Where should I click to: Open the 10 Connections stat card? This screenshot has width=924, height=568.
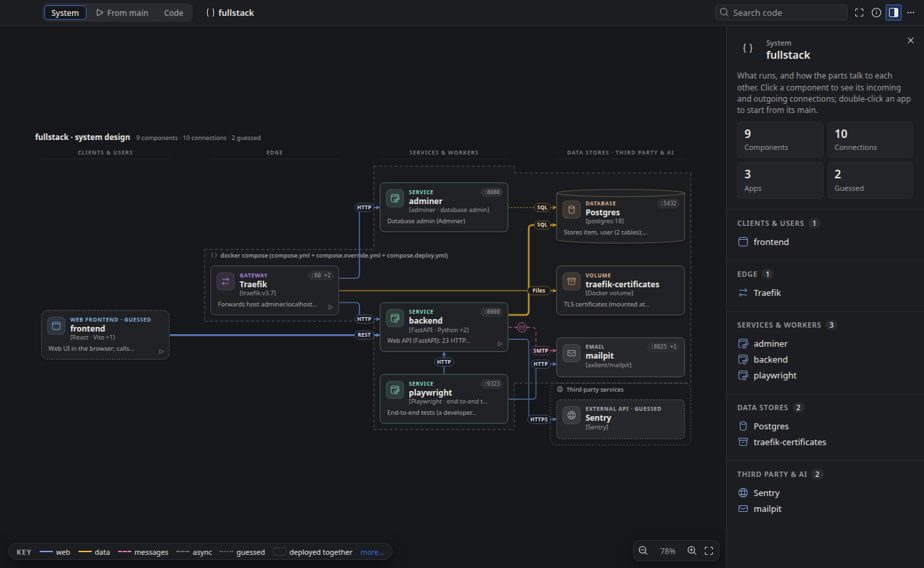[871, 139]
